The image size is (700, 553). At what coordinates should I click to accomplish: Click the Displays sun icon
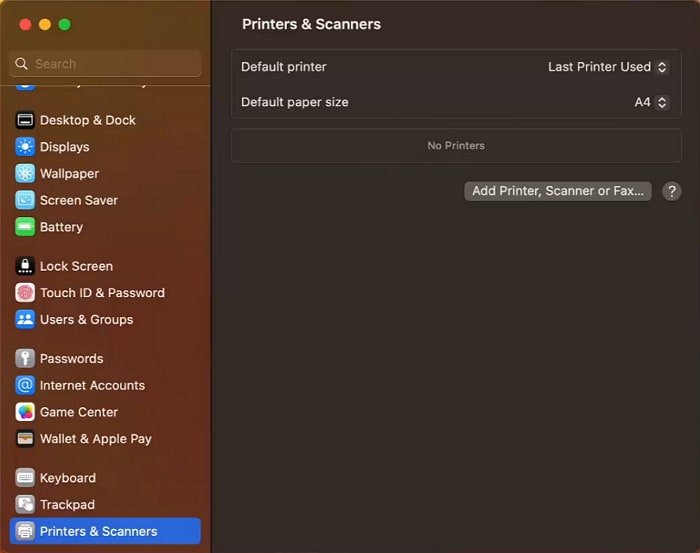tap(25, 147)
